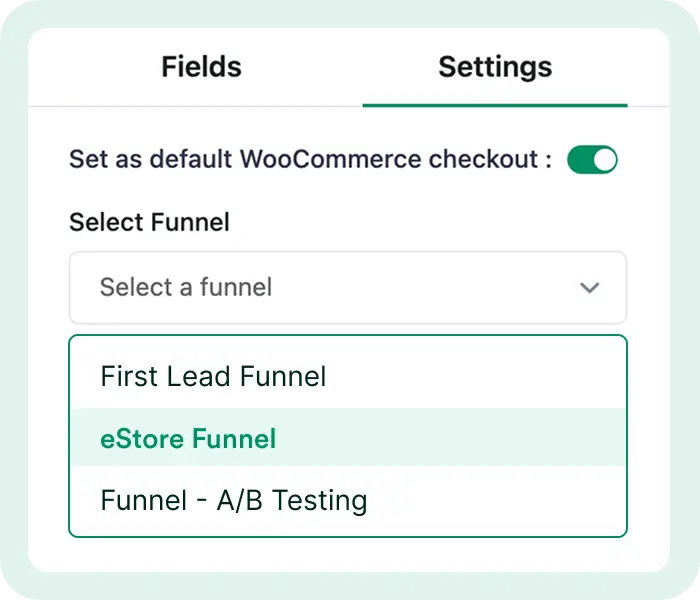Click the word "Fields" in the tab header
This screenshot has width=700, height=600.
tap(201, 67)
